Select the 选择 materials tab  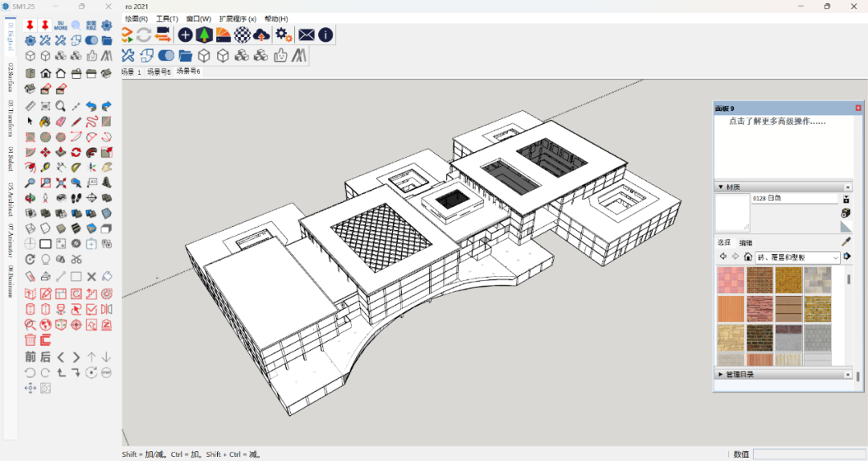[724, 242]
